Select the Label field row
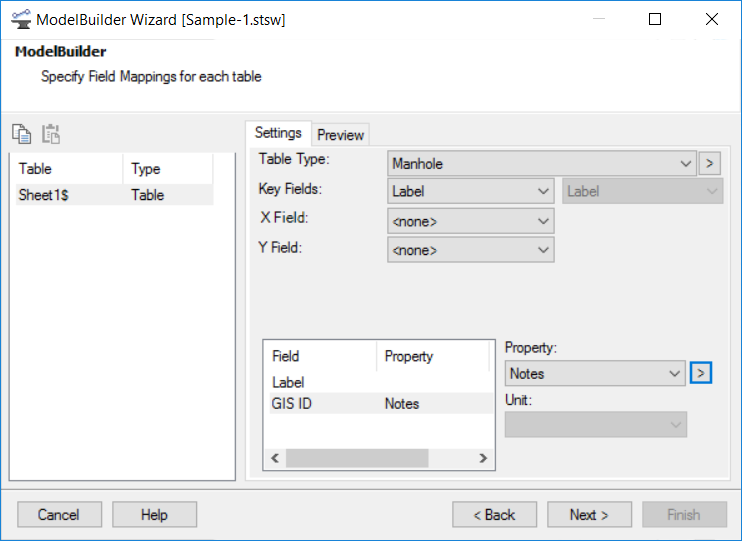The width and height of the screenshot is (742, 541). tap(380, 382)
